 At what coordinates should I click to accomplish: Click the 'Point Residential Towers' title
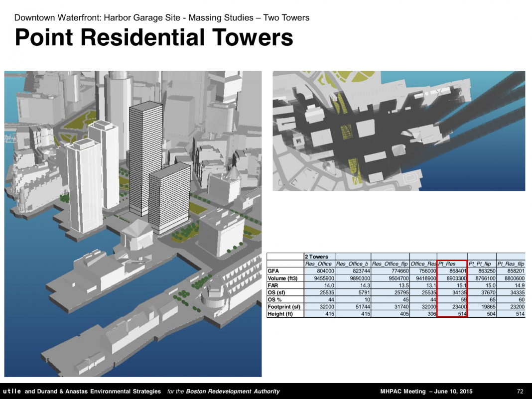point(154,37)
